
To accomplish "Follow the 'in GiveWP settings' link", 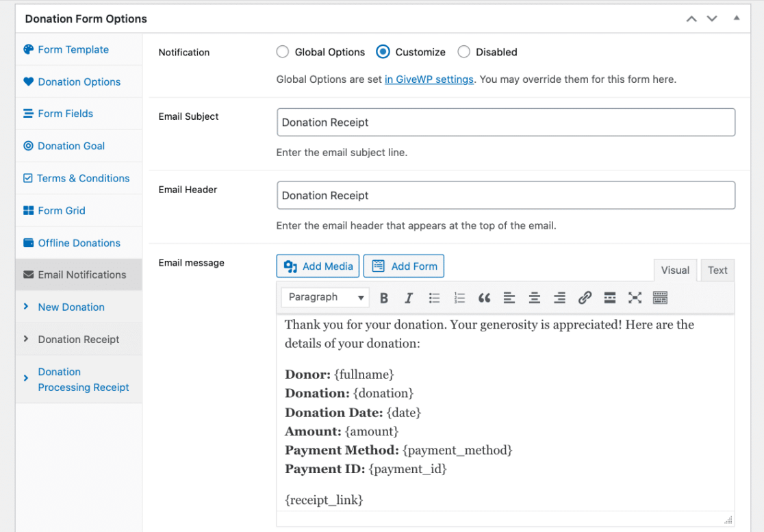I will [429, 79].
